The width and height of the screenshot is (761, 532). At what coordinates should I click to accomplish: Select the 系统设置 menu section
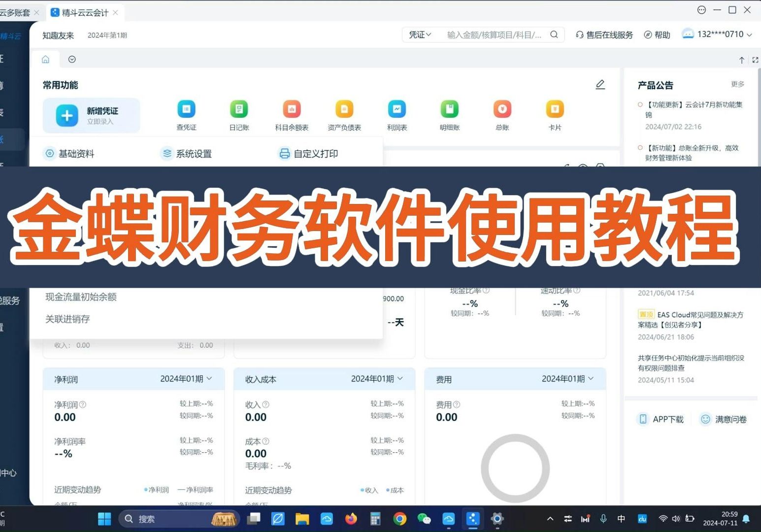pyautogui.click(x=187, y=154)
